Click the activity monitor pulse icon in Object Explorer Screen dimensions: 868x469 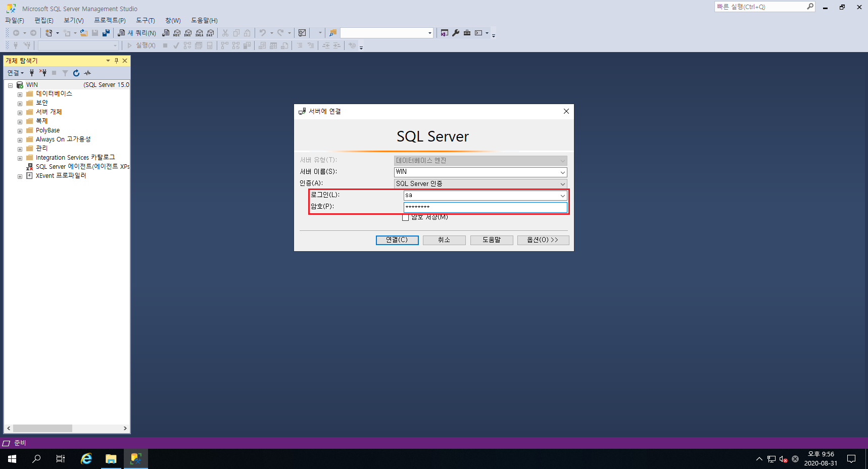[x=87, y=73]
